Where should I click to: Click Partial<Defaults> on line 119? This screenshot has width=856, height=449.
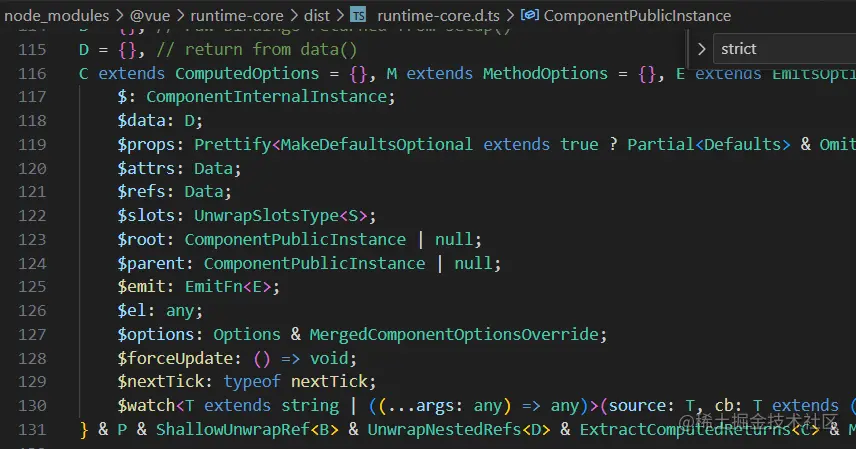tap(709, 144)
